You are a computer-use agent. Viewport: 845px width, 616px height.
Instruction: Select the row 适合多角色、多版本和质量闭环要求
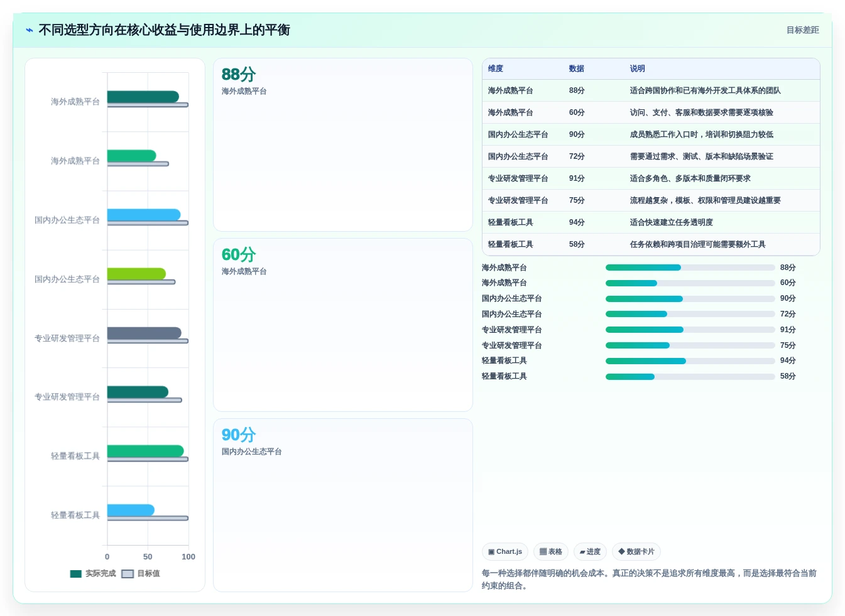651,179
